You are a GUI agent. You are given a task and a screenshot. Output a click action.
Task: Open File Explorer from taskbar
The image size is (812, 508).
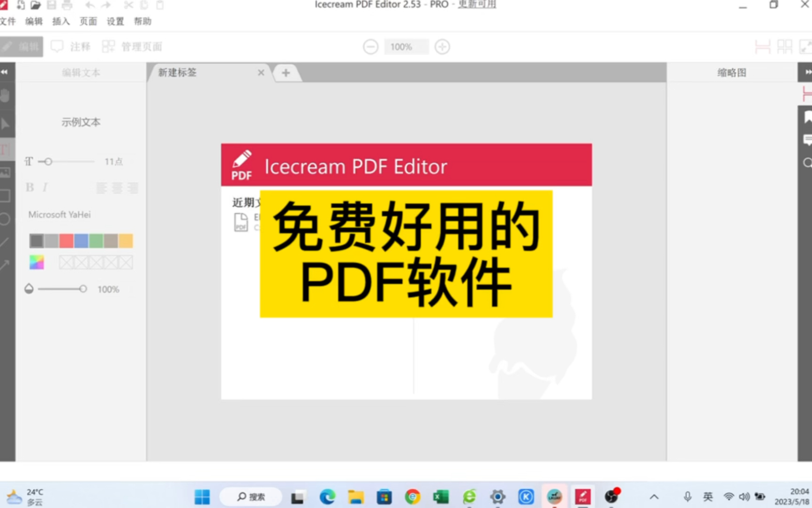355,497
